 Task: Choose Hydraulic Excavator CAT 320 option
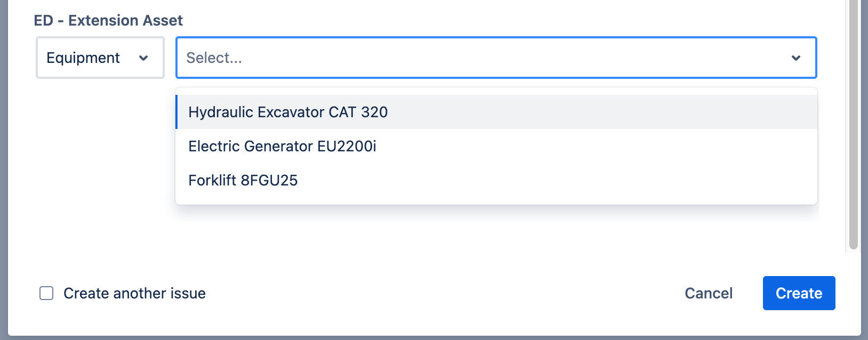click(288, 112)
